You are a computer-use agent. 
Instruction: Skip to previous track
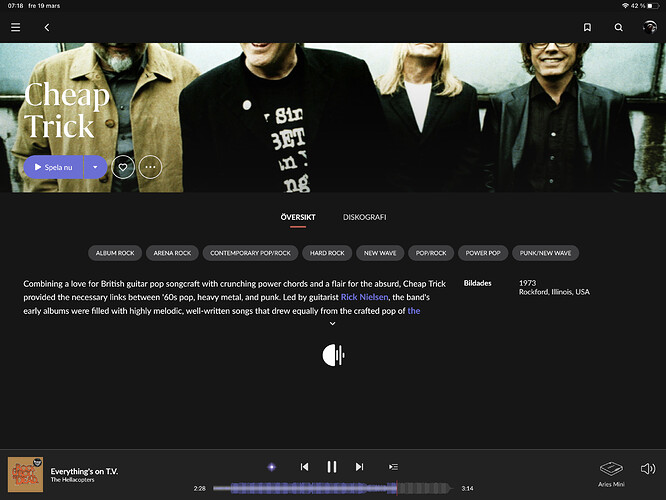tap(304, 467)
